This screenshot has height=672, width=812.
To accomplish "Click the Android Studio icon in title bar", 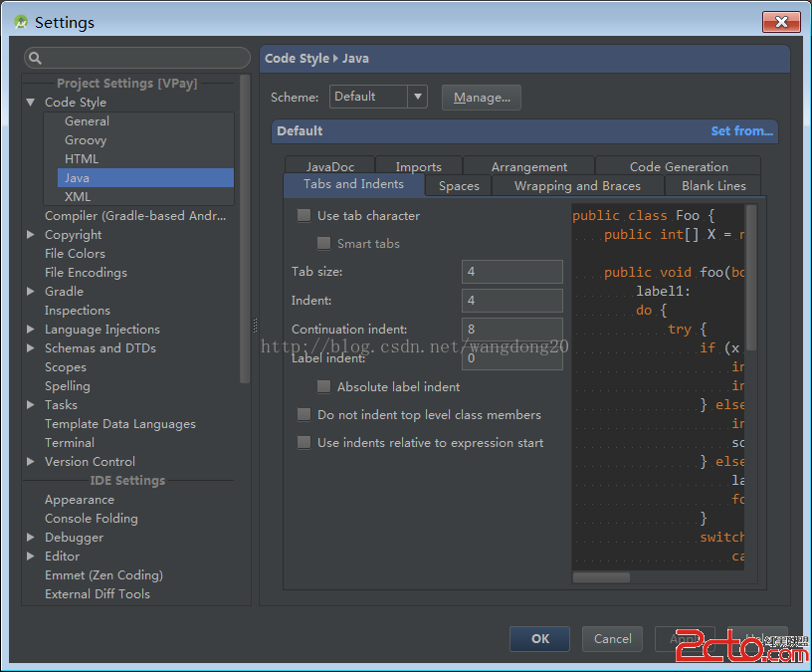I will tap(21, 22).
